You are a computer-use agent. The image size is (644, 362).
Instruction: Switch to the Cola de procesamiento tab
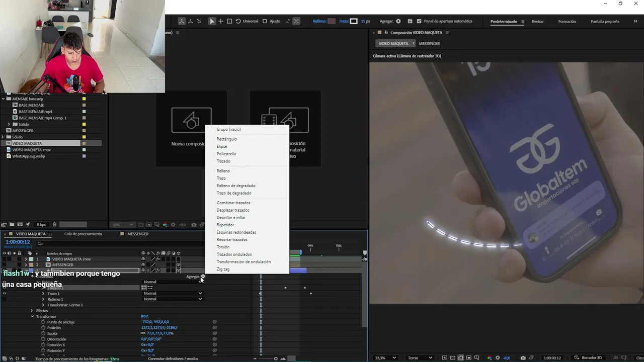(x=83, y=234)
